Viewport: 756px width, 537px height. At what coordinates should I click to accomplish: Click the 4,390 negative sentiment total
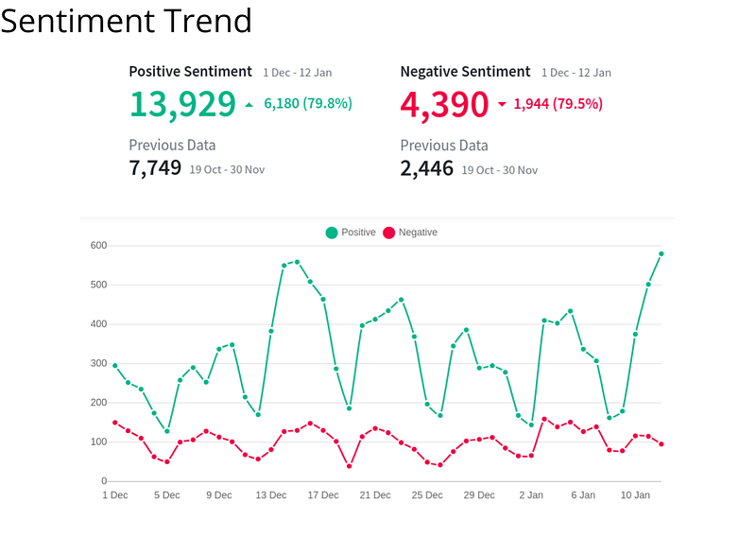coord(444,104)
